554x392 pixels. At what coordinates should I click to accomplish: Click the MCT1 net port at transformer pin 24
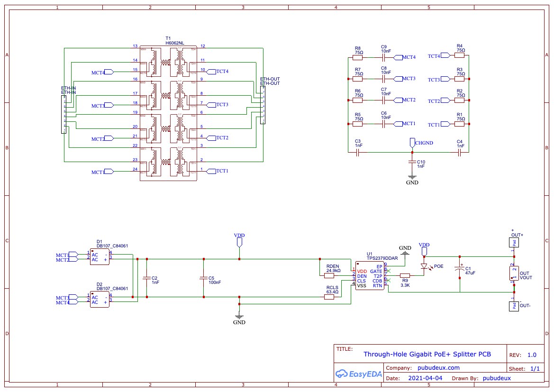(x=102, y=172)
